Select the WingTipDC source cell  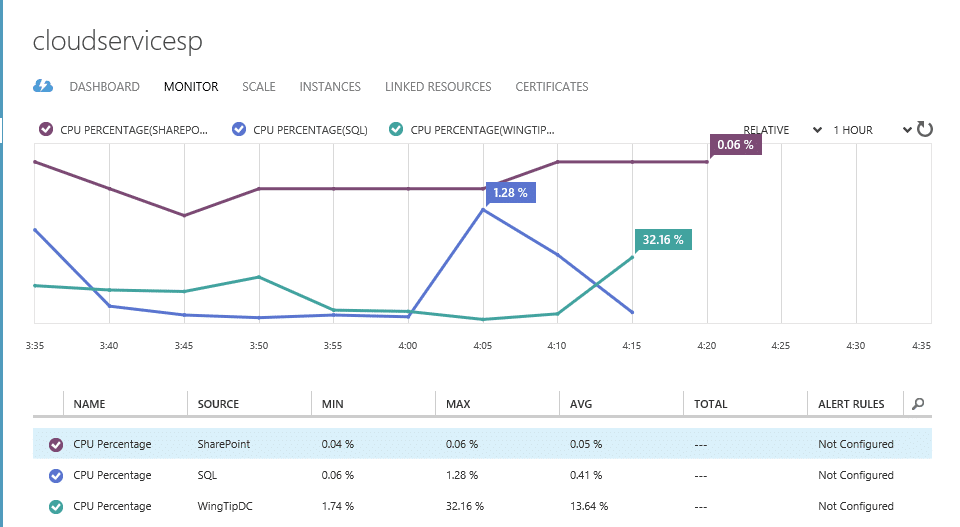[225, 507]
